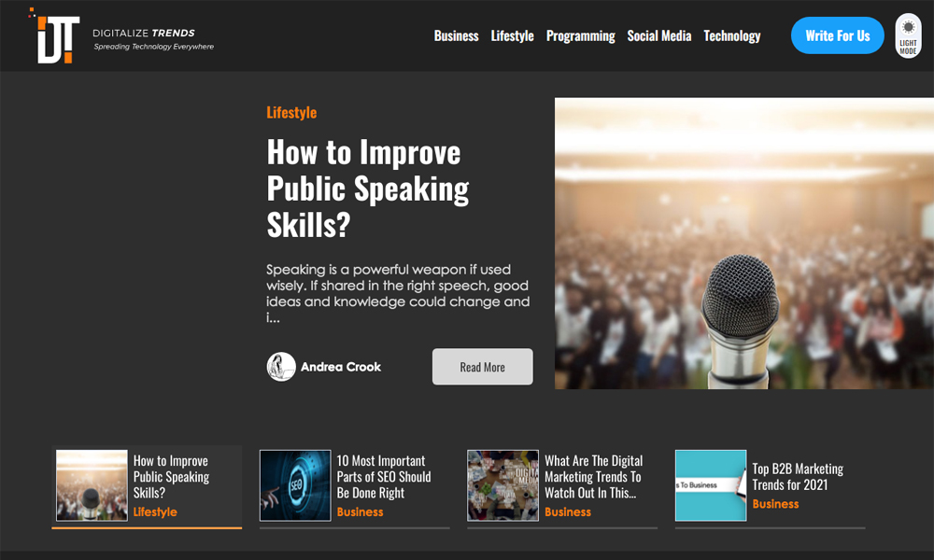This screenshot has width=934, height=560.
Task: Open Top B2B Marketing Trends for 2021
Action: point(797,476)
